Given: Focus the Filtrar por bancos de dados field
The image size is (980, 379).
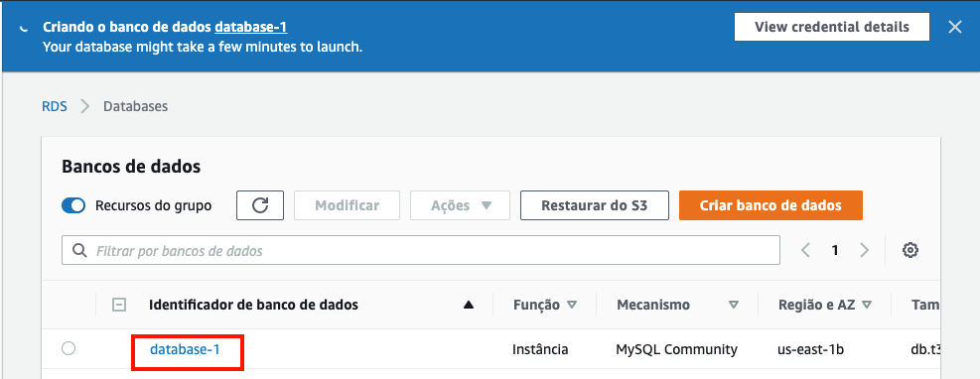Looking at the screenshot, I should click(421, 250).
